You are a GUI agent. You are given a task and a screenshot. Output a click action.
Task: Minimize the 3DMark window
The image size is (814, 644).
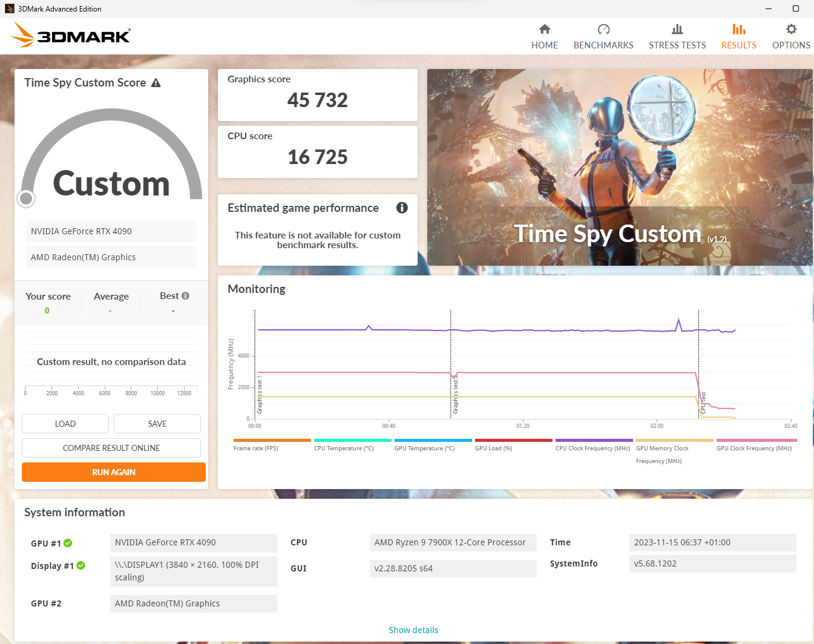click(x=769, y=8)
